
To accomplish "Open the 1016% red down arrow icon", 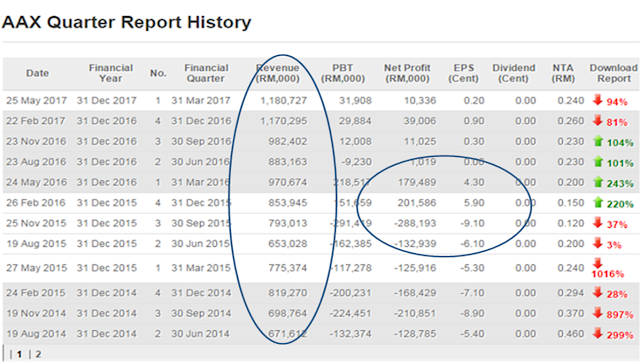I will pyautogui.click(x=598, y=262).
